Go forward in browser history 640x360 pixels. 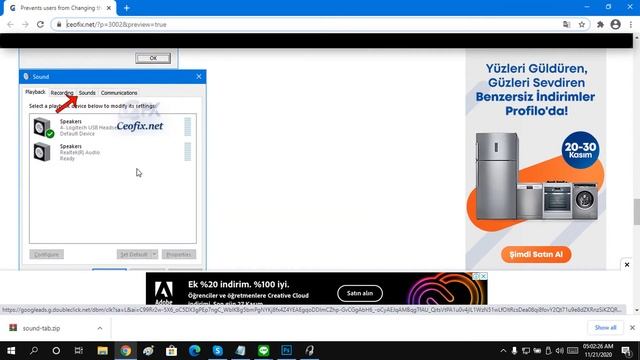tap(25, 24)
